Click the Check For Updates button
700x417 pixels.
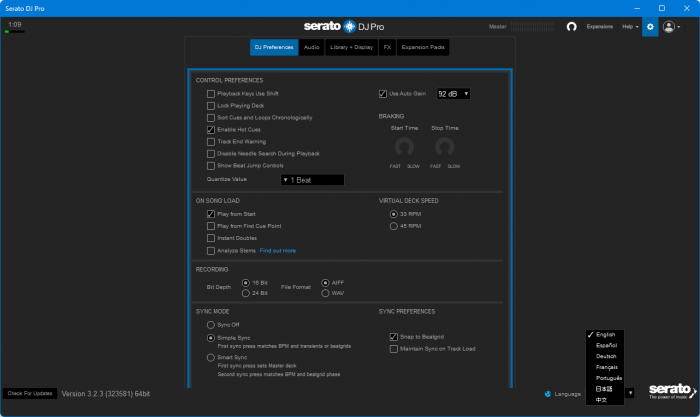pos(29,394)
